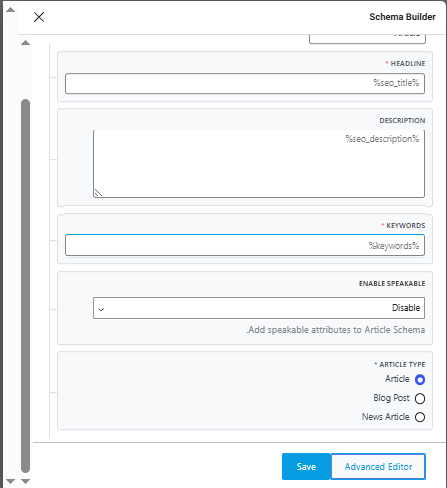Open the Enable Speakable dropdown
447x488 pixels.
point(259,308)
